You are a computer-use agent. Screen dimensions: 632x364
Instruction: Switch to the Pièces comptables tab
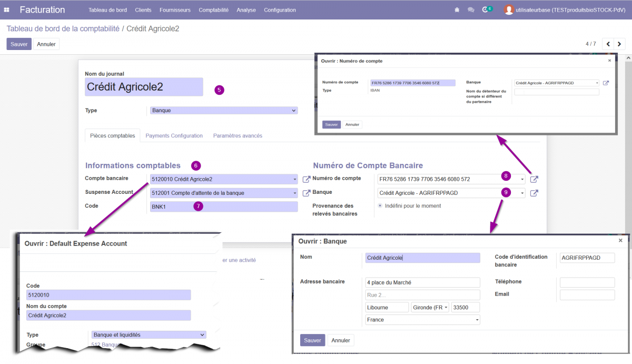pos(113,135)
